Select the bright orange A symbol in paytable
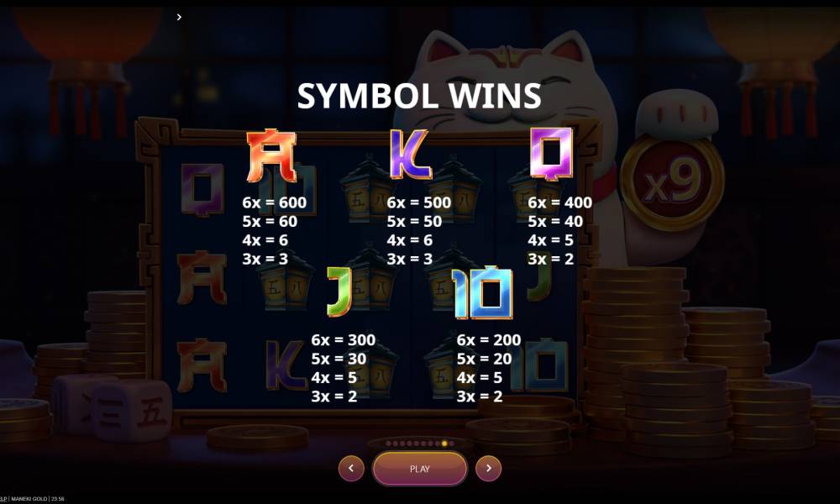This screenshot has width=840, height=504. pyautogui.click(x=271, y=155)
